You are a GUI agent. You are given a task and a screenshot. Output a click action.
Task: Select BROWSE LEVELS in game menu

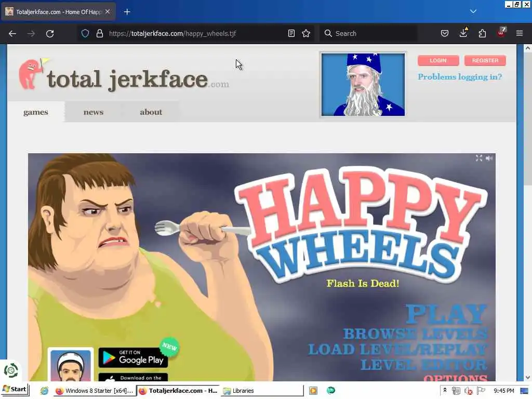click(415, 334)
